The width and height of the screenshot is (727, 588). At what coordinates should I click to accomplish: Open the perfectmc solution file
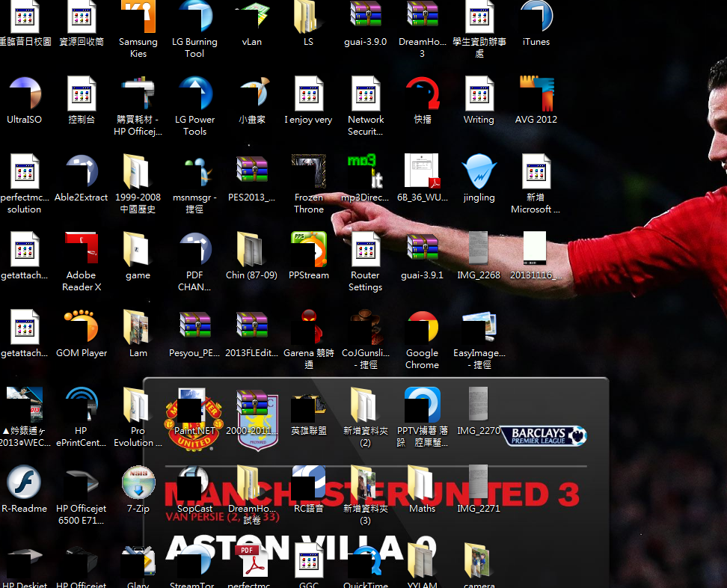24,171
